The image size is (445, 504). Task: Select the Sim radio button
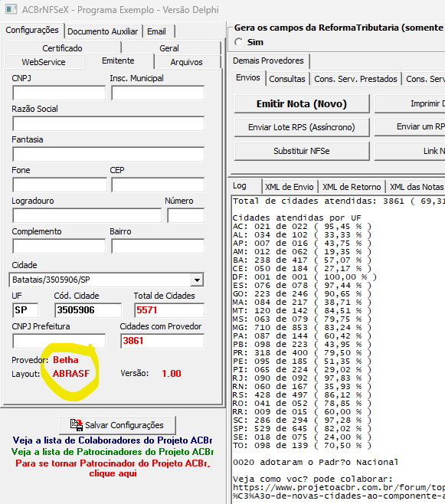click(x=239, y=42)
